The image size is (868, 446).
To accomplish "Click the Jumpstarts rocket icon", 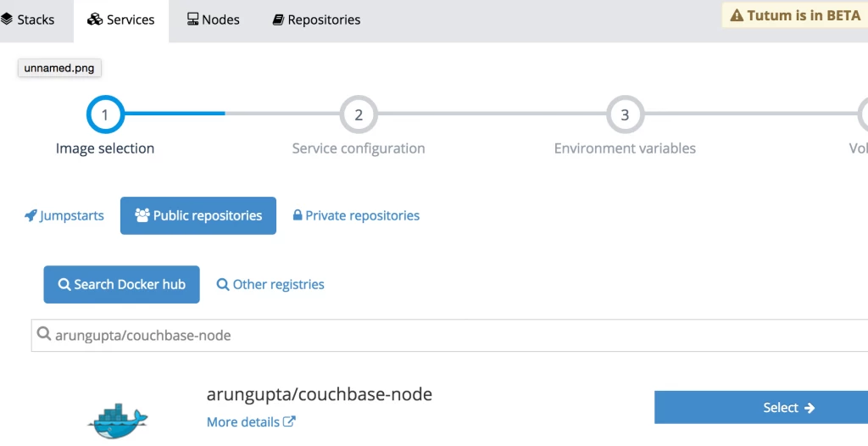I will [x=31, y=215].
